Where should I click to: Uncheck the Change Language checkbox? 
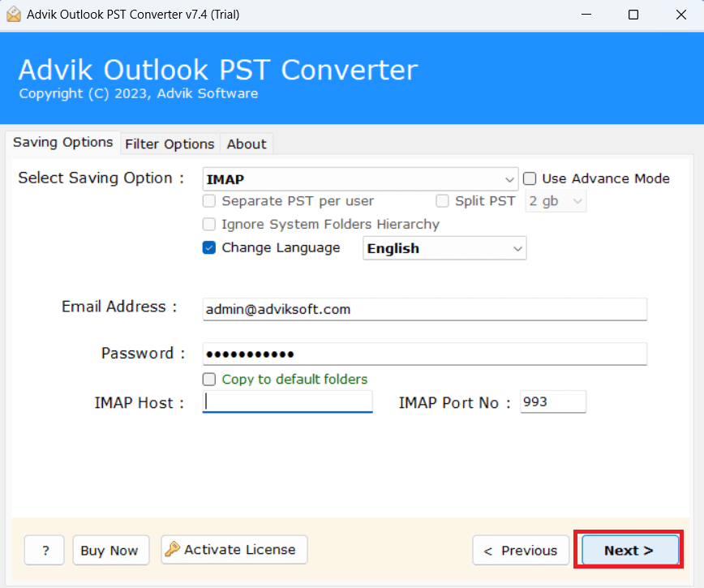[208, 247]
